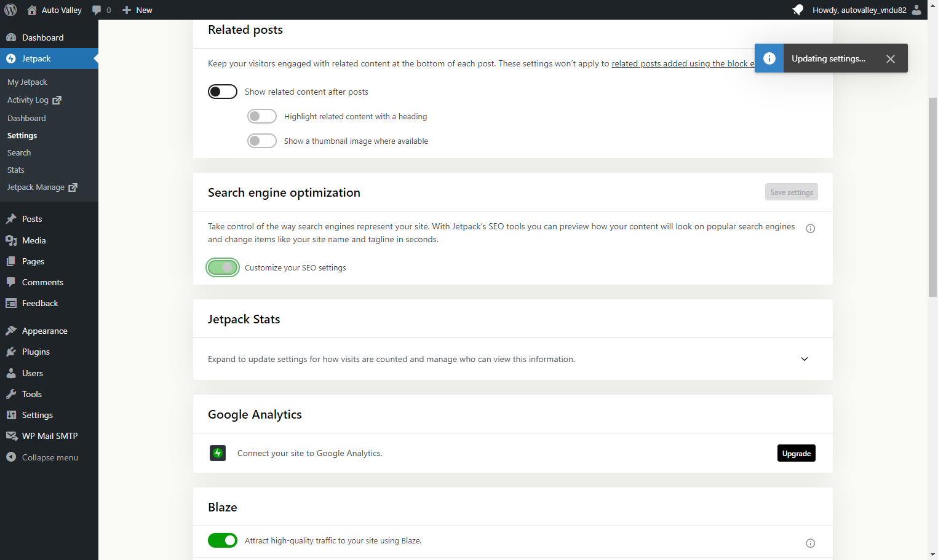Viewport: 938px width, 560px height.
Task: Toggle Show a thumbnail image where available
Action: pos(262,141)
